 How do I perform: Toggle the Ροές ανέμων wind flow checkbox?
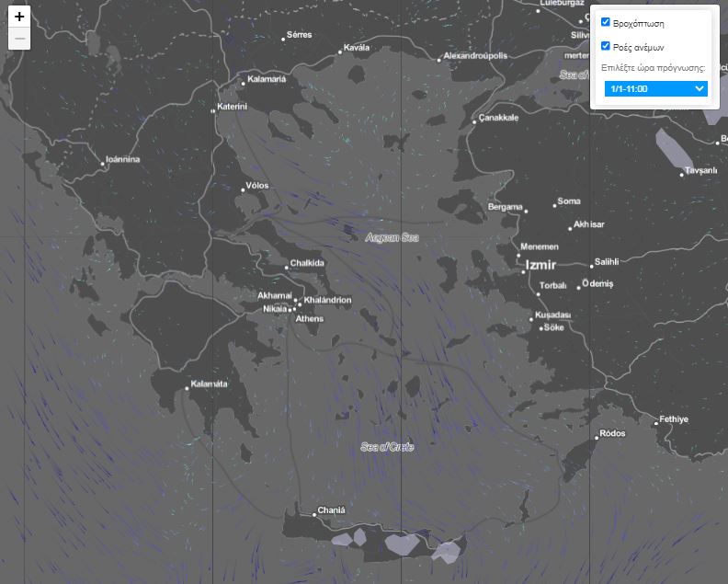[606, 46]
